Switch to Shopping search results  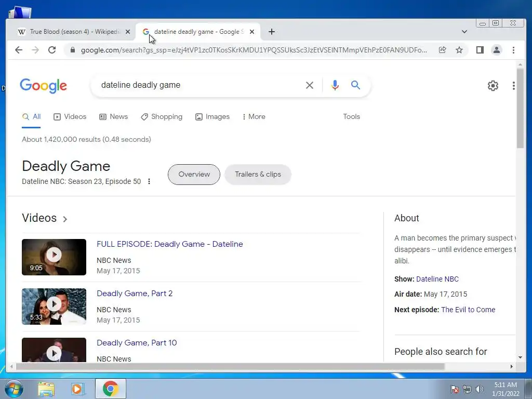tap(162, 117)
